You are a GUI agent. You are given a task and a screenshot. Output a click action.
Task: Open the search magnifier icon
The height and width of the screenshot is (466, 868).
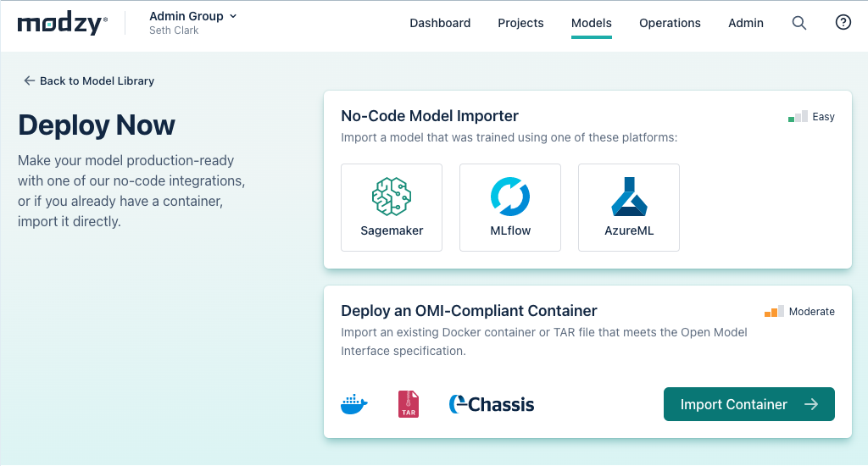click(798, 23)
